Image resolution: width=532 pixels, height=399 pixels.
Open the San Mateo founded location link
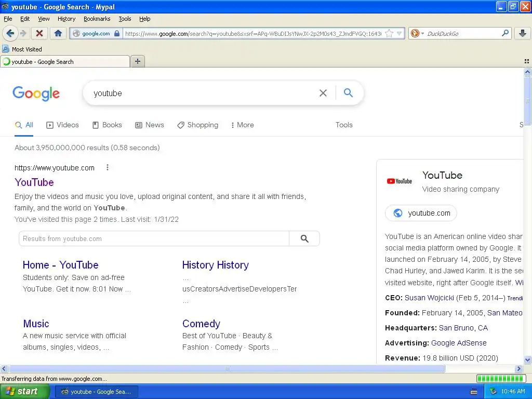[x=505, y=313]
